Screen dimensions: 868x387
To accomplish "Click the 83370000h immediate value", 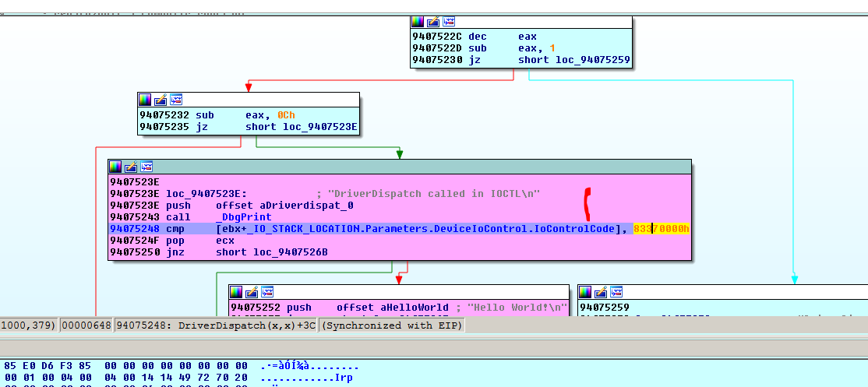I will click(662, 229).
